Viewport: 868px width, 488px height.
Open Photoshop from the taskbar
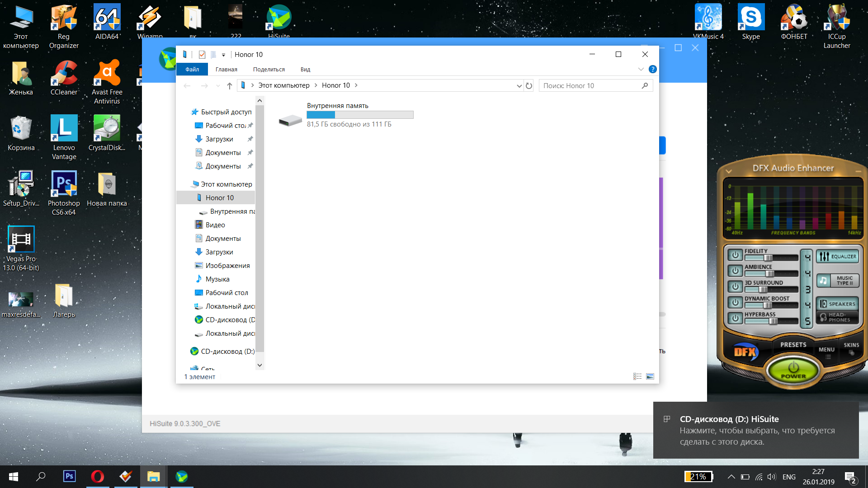(x=69, y=476)
